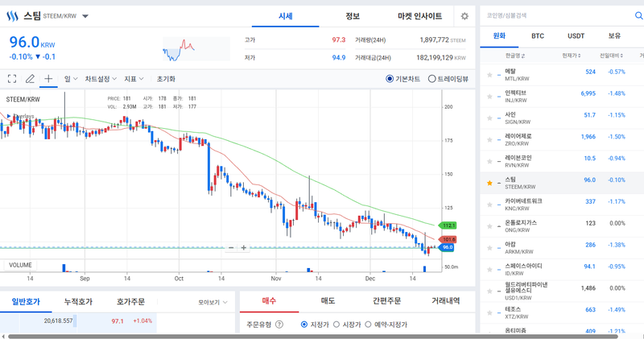Choose 시장가 order type
Screen dimensions: 644x339
[x=336, y=325]
